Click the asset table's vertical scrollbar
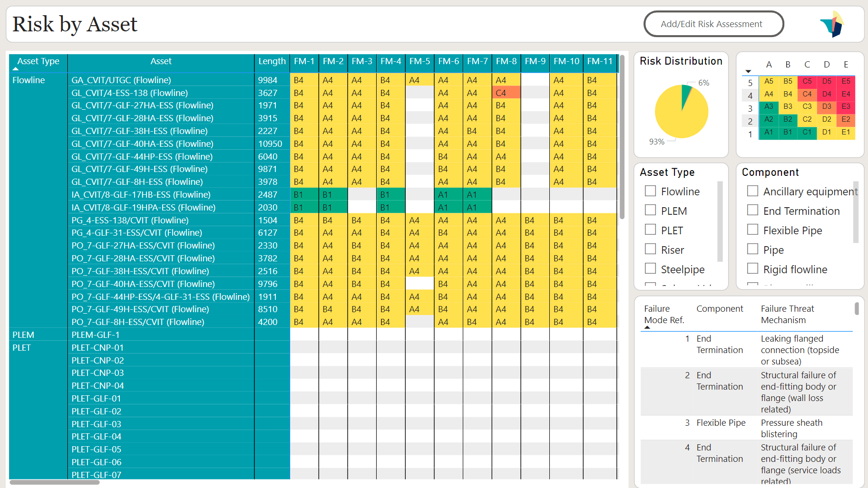The width and height of the screenshot is (868, 488). (x=622, y=143)
